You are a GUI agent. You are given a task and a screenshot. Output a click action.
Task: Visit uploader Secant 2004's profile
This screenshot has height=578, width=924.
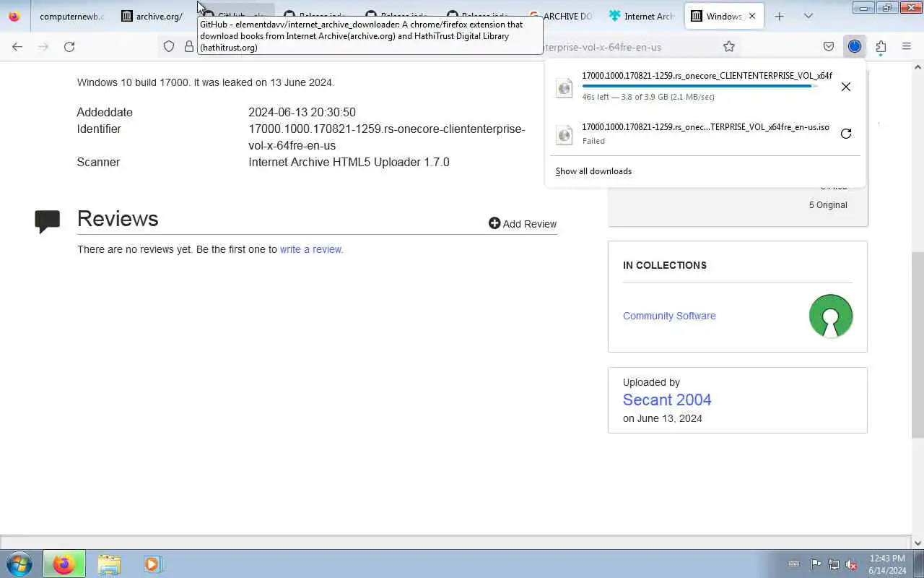(x=667, y=400)
